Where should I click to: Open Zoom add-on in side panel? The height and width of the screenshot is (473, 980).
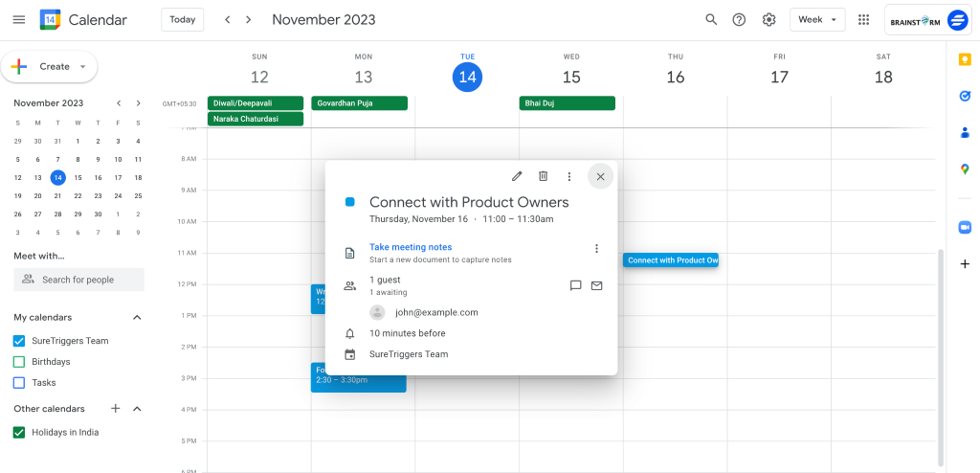965,227
